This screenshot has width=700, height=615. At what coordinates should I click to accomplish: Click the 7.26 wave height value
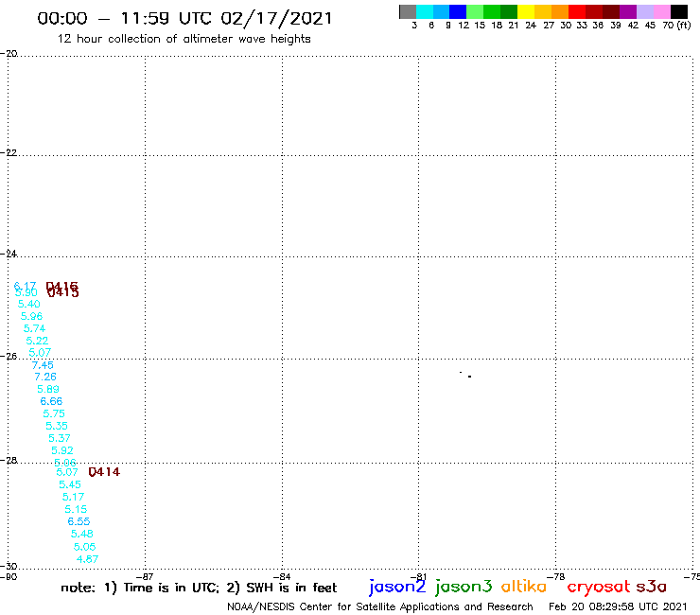(x=45, y=377)
